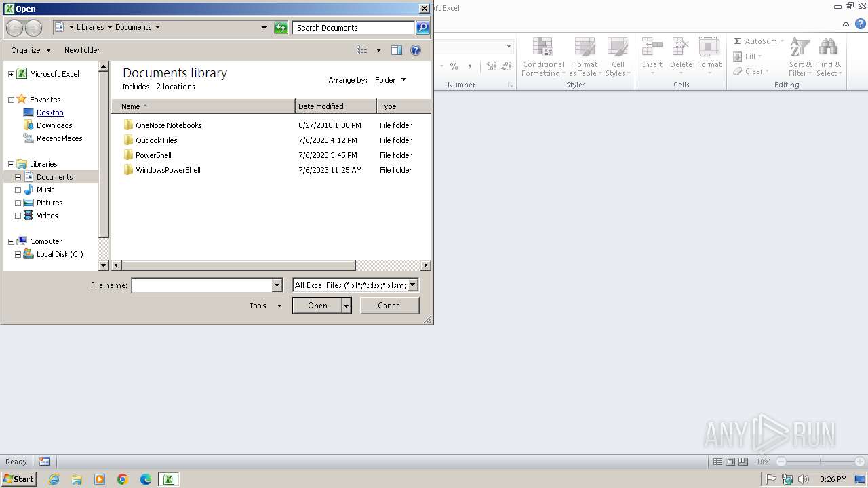
Task: Sort by Name column header
Action: click(x=203, y=106)
